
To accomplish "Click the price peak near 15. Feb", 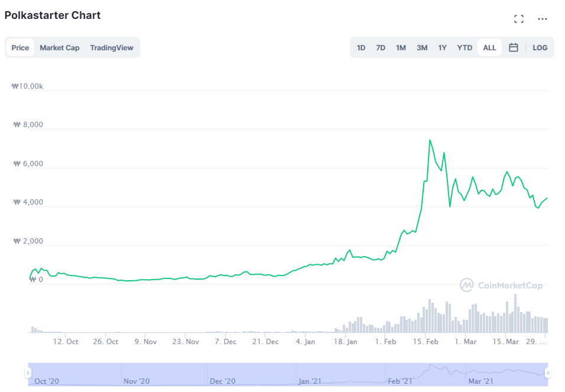I will tap(430, 140).
